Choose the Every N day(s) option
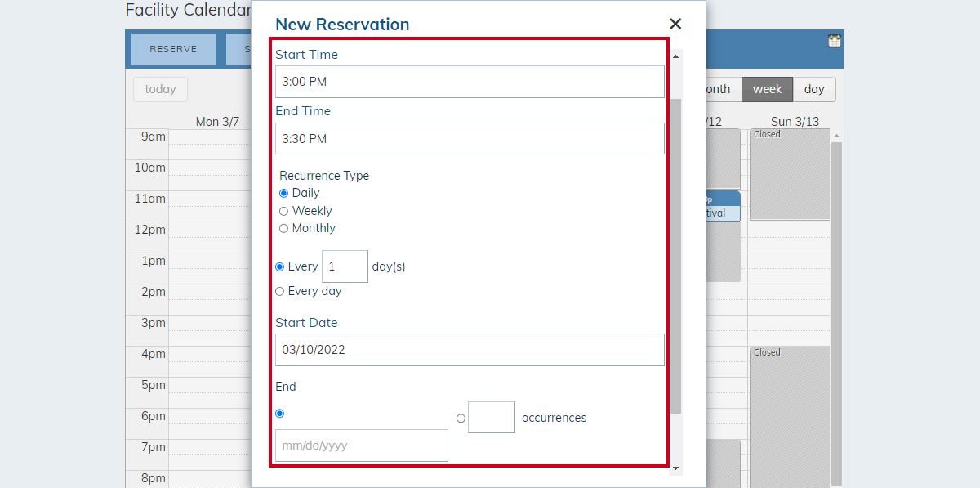 point(280,266)
